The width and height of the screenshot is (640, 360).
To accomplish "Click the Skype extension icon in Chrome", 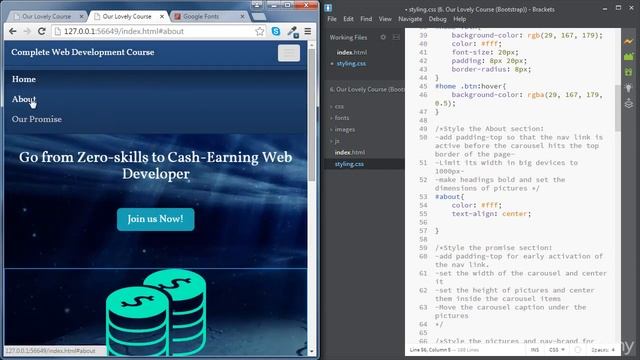I will (276, 31).
